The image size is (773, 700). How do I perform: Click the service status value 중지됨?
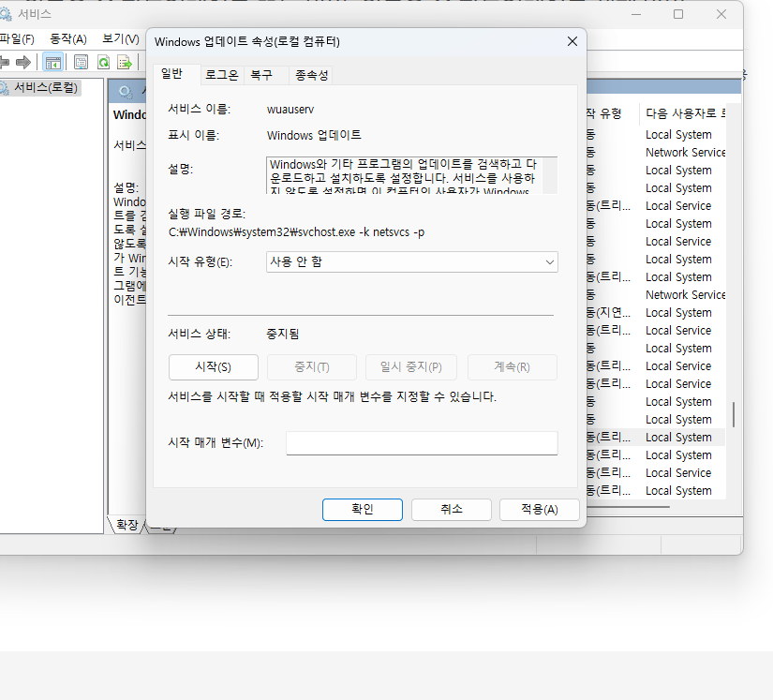282,334
